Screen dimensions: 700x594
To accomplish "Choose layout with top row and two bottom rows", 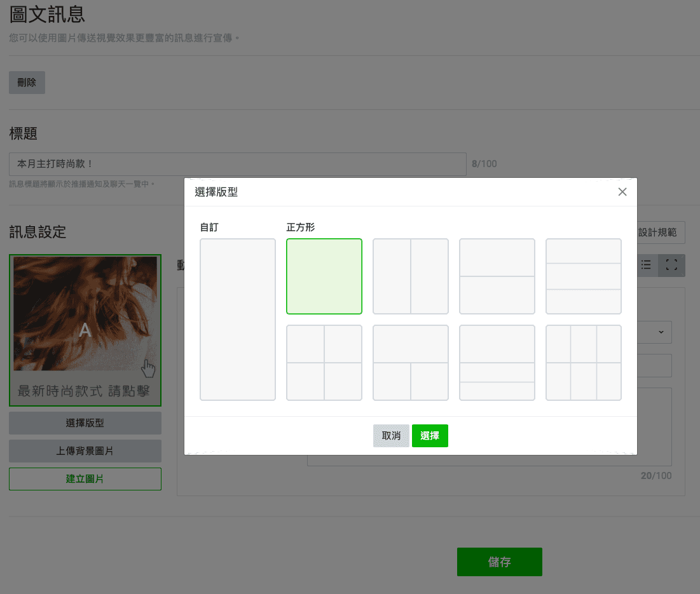I will pos(497,362).
